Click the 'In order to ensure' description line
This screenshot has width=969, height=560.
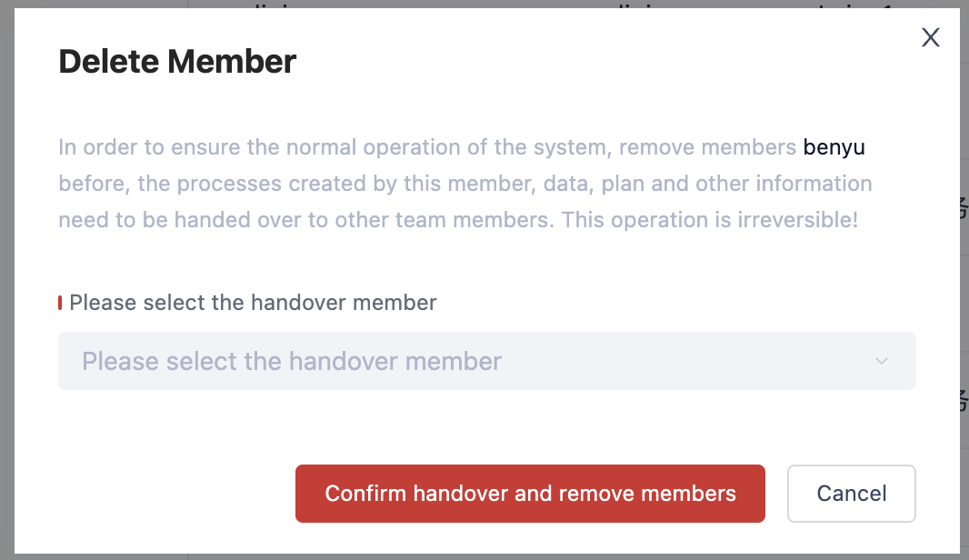pos(462,147)
